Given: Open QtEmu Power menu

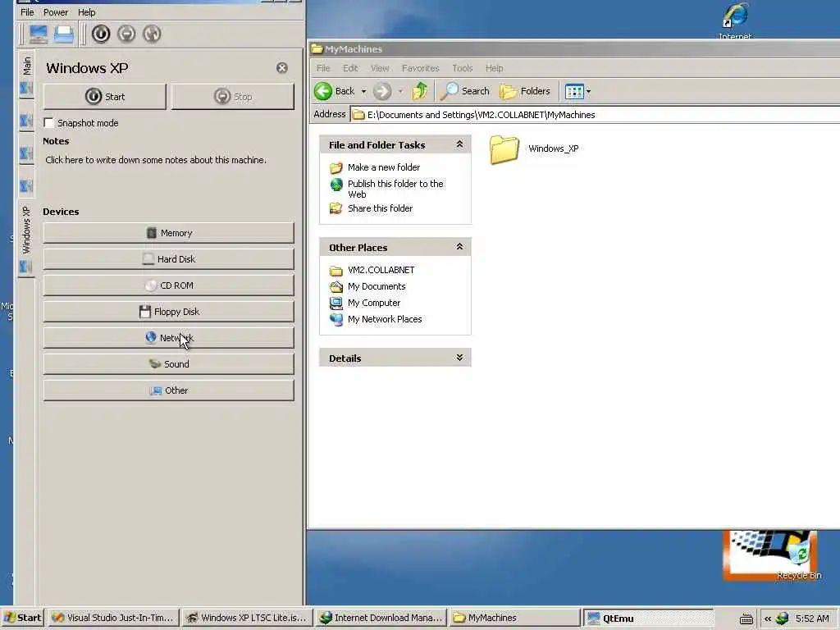Looking at the screenshot, I should pos(56,12).
